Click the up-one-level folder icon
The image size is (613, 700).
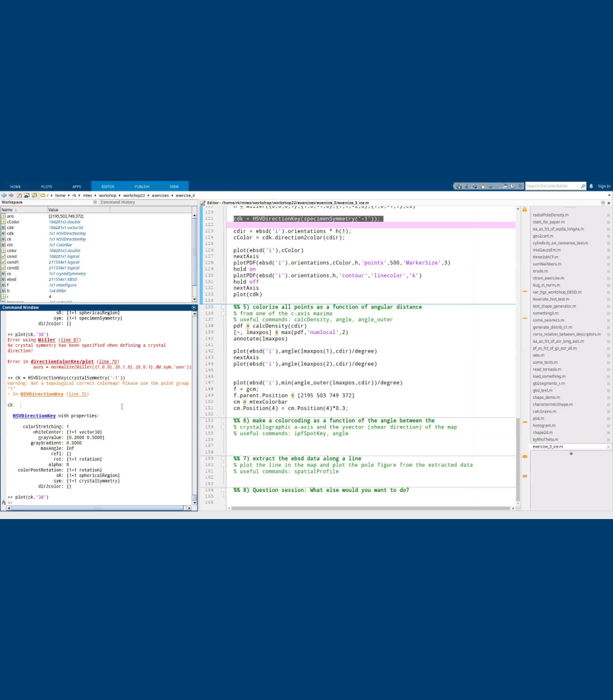[19, 195]
